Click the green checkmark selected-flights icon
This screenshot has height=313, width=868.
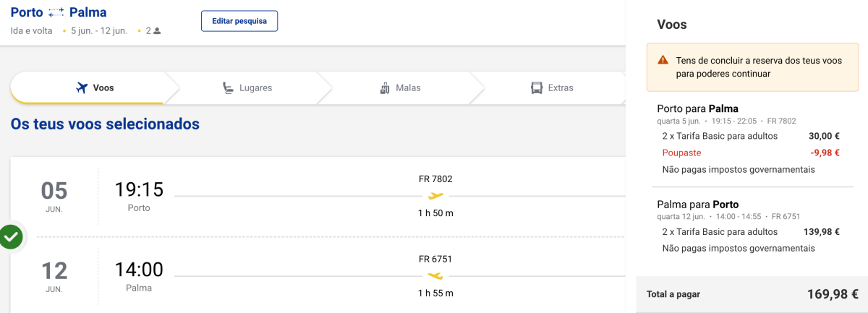coord(11,236)
